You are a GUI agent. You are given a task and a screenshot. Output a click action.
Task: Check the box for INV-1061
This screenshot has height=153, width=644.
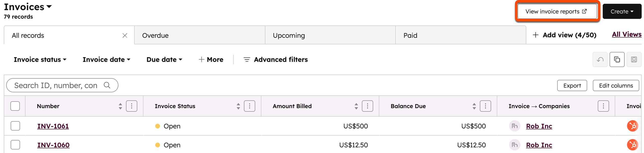[x=15, y=126]
